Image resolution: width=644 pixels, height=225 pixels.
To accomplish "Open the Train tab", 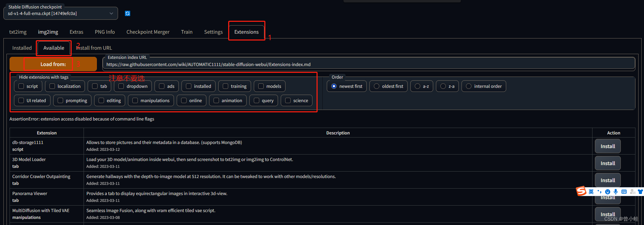I will click(187, 32).
